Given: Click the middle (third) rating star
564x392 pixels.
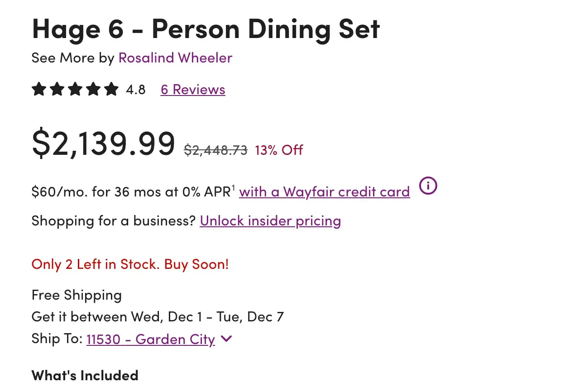Looking at the screenshot, I should 75,89.
